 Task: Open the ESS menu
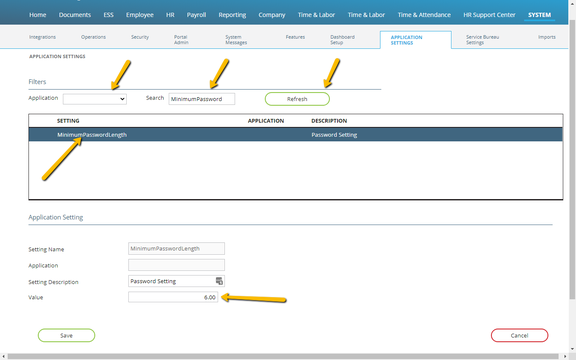tap(108, 15)
